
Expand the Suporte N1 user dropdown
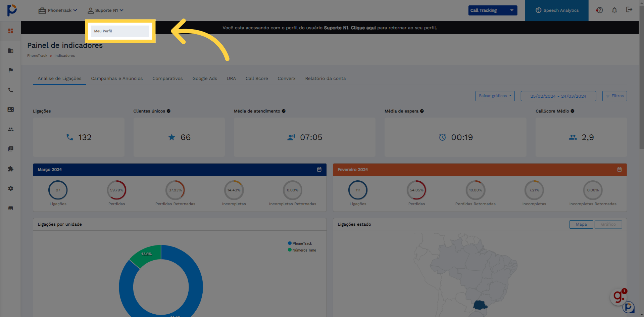tap(105, 10)
